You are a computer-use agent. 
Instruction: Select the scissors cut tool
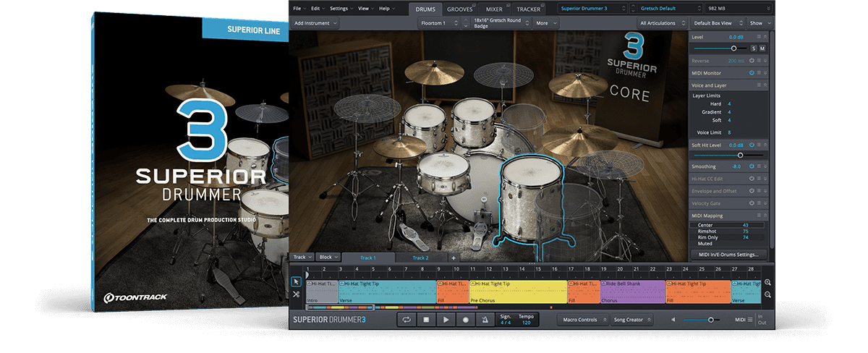point(296,294)
